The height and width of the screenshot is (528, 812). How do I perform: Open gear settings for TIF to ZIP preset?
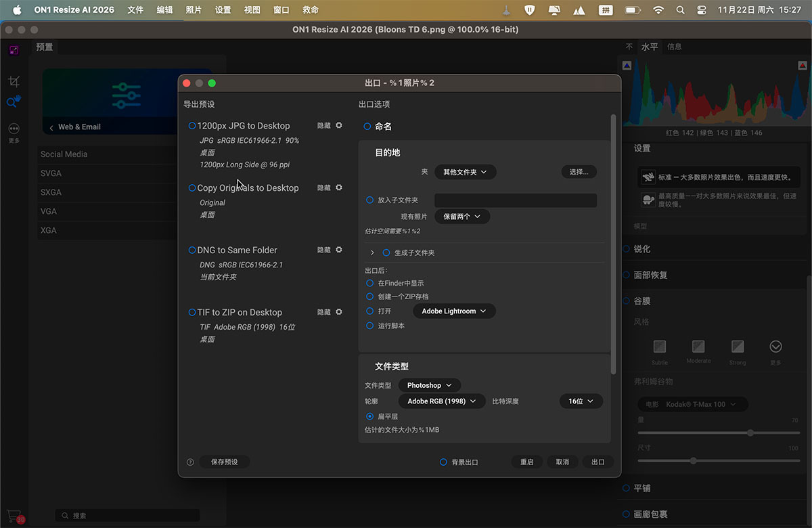pyautogui.click(x=339, y=312)
